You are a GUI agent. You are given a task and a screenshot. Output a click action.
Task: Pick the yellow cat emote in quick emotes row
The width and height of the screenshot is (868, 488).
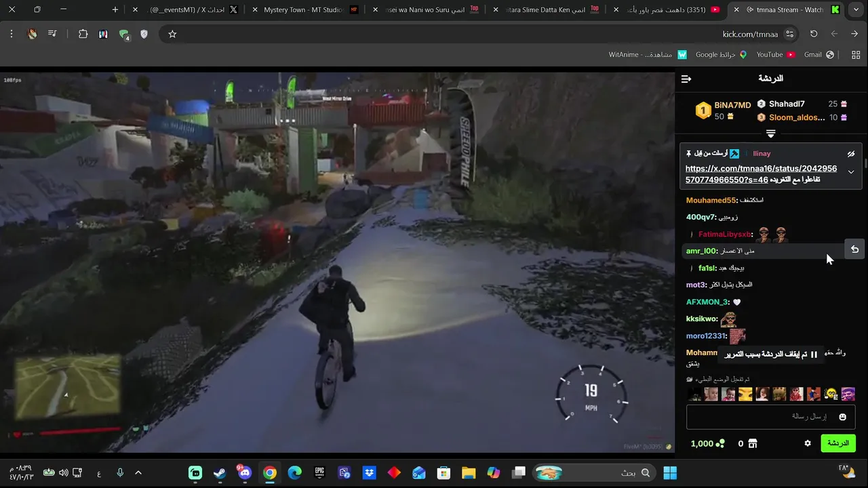(745, 394)
